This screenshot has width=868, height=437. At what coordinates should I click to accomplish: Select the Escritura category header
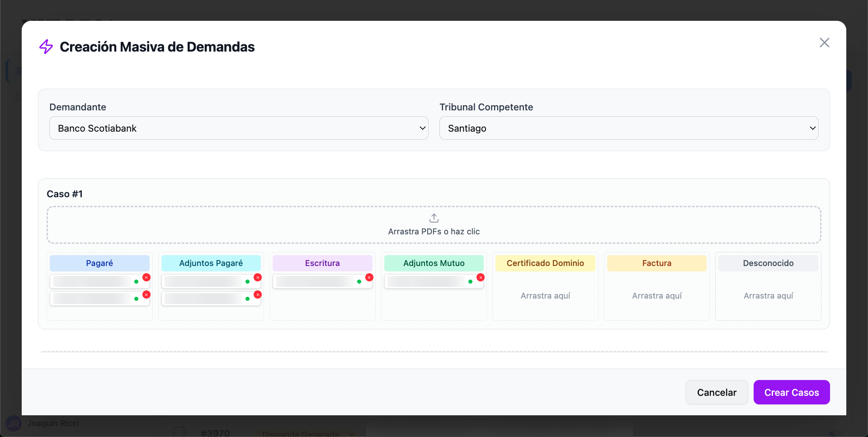click(322, 263)
